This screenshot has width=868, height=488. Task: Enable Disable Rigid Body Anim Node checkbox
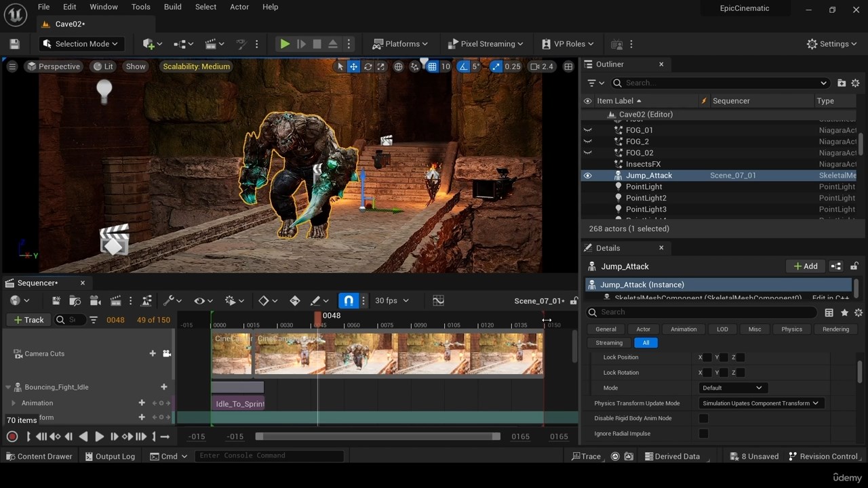(x=703, y=418)
